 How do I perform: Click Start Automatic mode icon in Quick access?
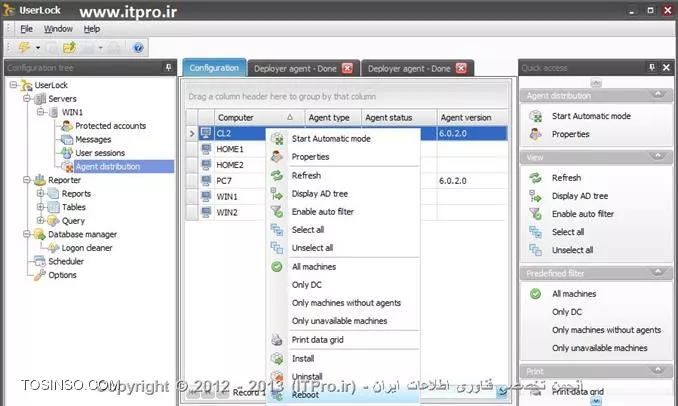click(535, 116)
